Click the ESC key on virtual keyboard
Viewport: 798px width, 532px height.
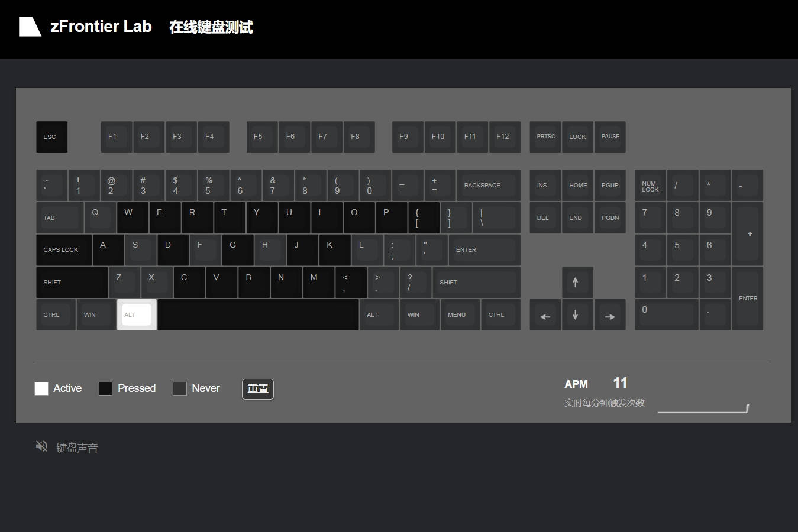click(x=52, y=137)
